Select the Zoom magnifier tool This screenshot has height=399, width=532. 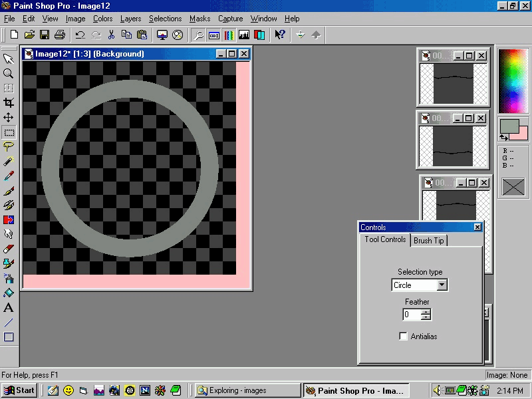point(9,73)
